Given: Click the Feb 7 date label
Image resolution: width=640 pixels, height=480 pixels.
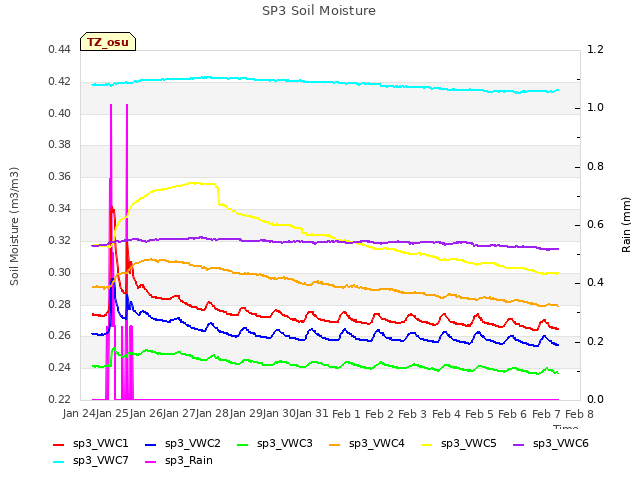Looking at the screenshot, I should click(x=546, y=414).
